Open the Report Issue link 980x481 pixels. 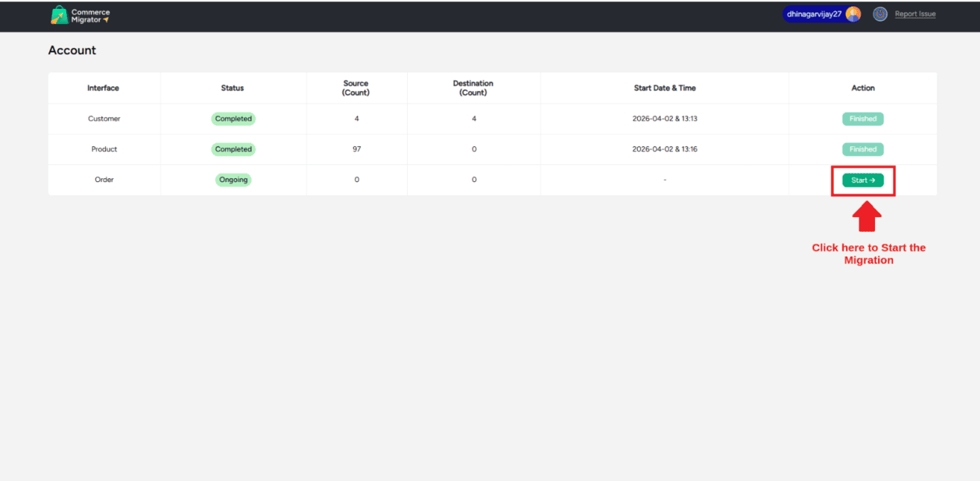pyautogui.click(x=915, y=14)
